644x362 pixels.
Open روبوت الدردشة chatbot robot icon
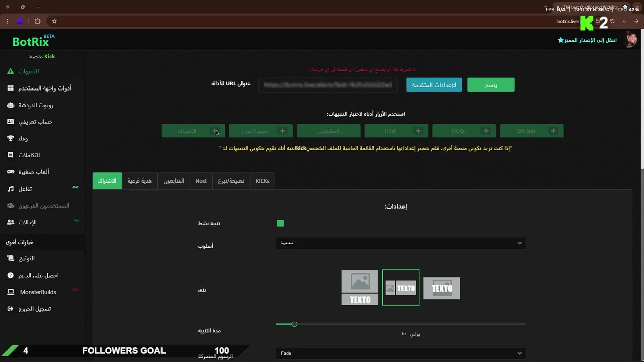[x=10, y=105]
